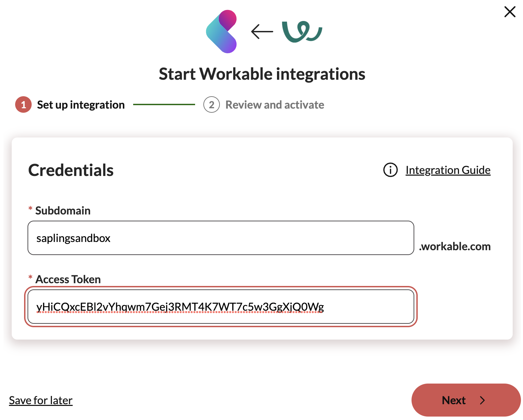Click the Subdomain field label
The height and width of the screenshot is (420, 523).
[x=63, y=211]
